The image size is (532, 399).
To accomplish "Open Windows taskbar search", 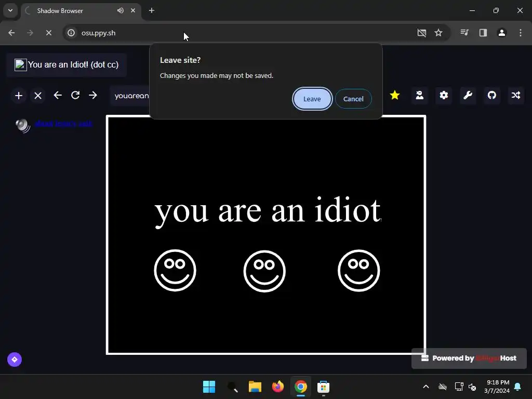I will (232, 387).
